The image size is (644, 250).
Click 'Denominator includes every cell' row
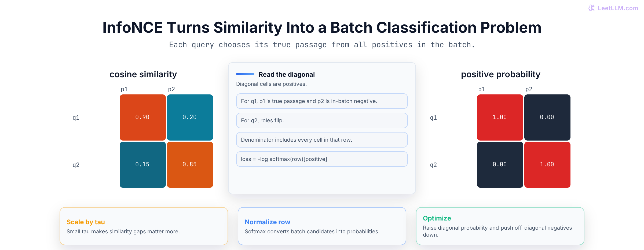pyautogui.click(x=322, y=140)
